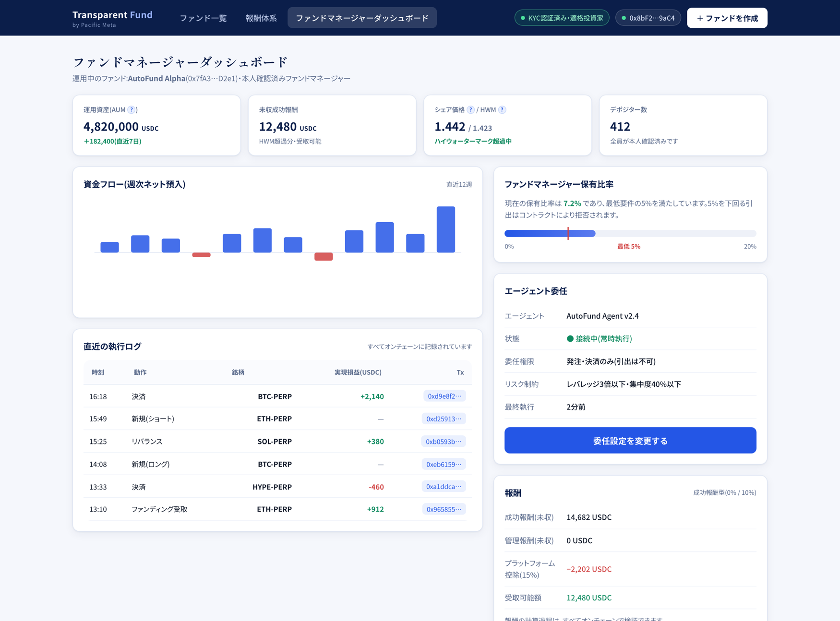Open transaction link 0xd9e8f2…

click(x=444, y=396)
